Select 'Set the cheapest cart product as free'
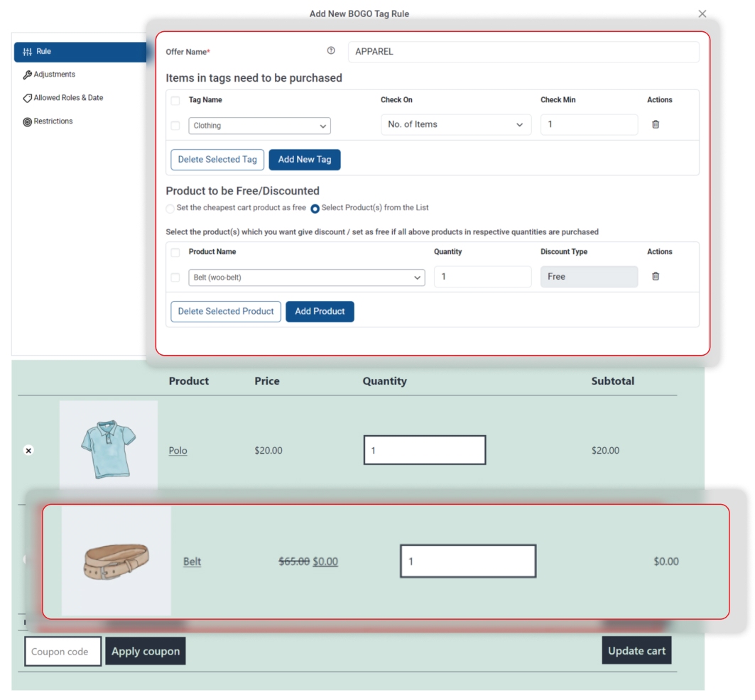Viewport: 755px width, 700px height. pos(170,209)
